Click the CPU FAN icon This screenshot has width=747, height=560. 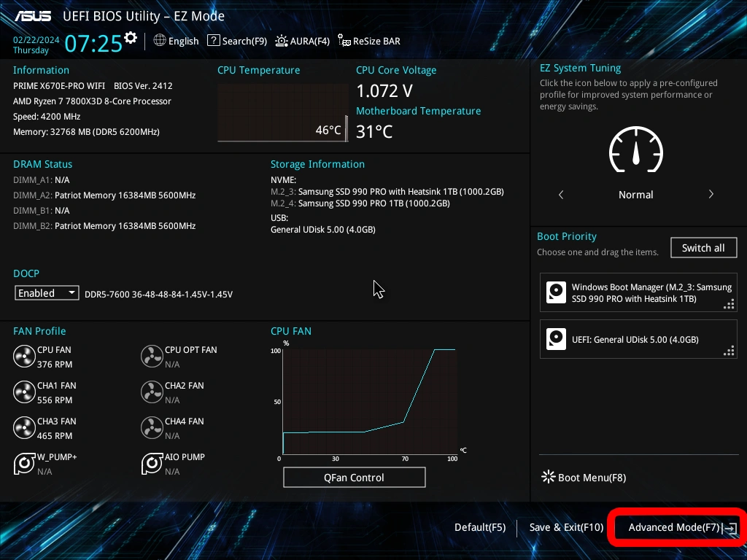pyautogui.click(x=24, y=356)
